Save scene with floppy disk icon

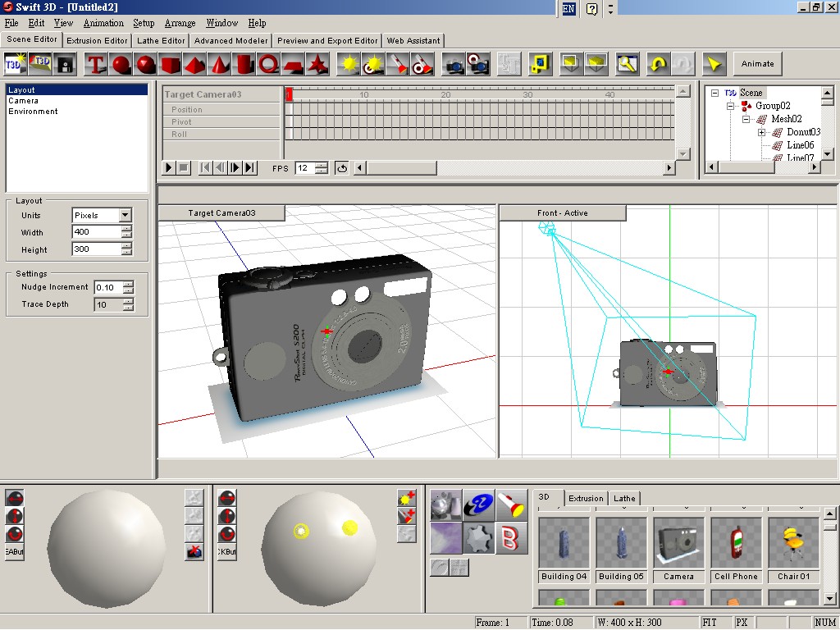coord(65,64)
